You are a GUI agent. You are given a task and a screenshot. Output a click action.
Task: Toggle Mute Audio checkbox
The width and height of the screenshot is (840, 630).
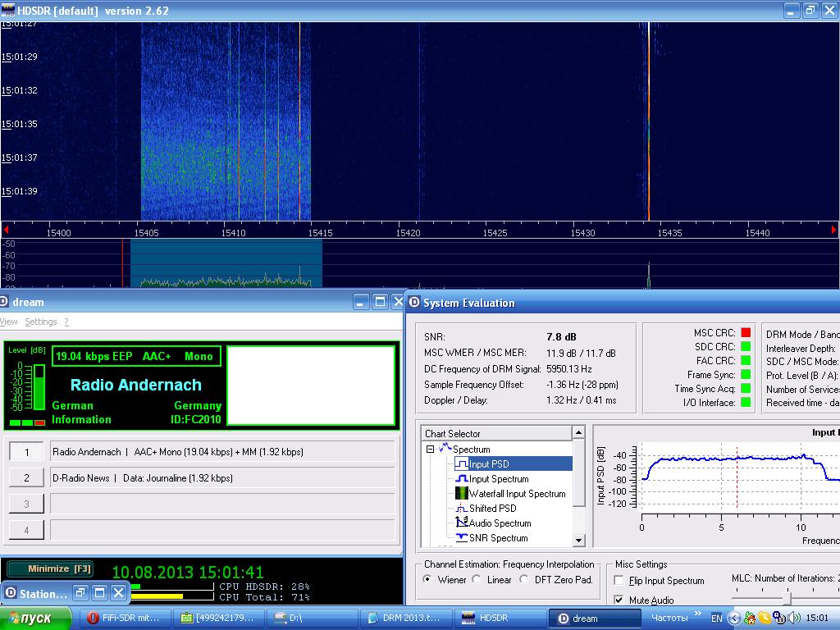[619, 600]
